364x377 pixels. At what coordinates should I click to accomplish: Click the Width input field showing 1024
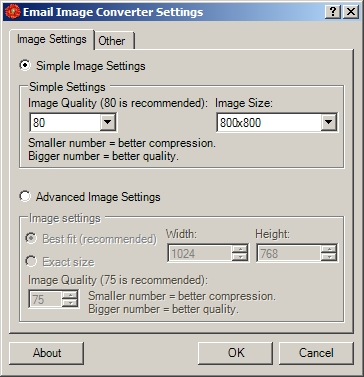pyautogui.click(x=199, y=253)
